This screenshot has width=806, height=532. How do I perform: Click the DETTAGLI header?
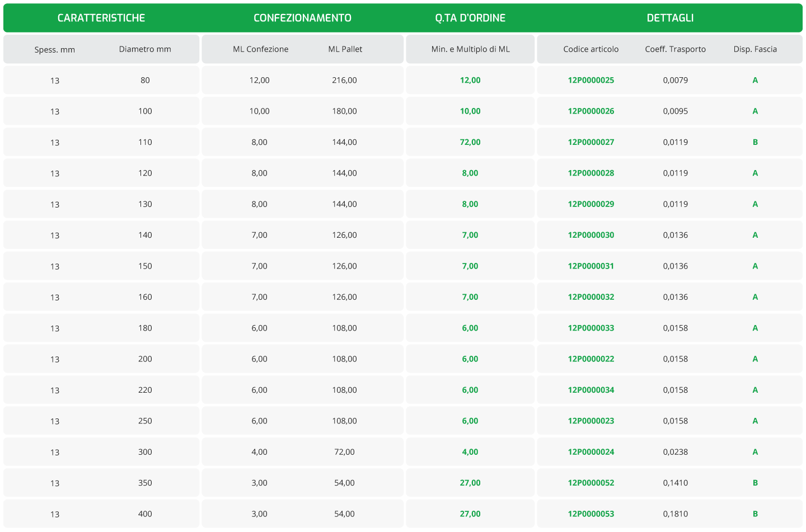tap(670, 18)
